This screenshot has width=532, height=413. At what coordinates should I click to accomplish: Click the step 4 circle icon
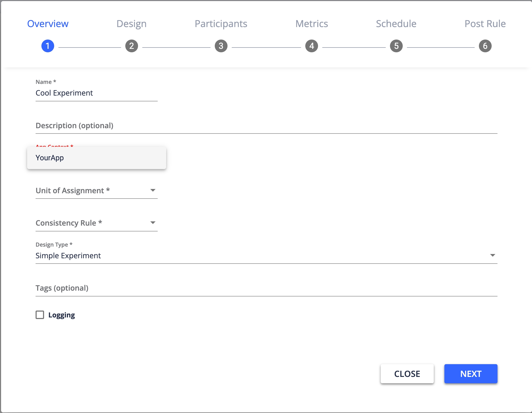(x=312, y=46)
